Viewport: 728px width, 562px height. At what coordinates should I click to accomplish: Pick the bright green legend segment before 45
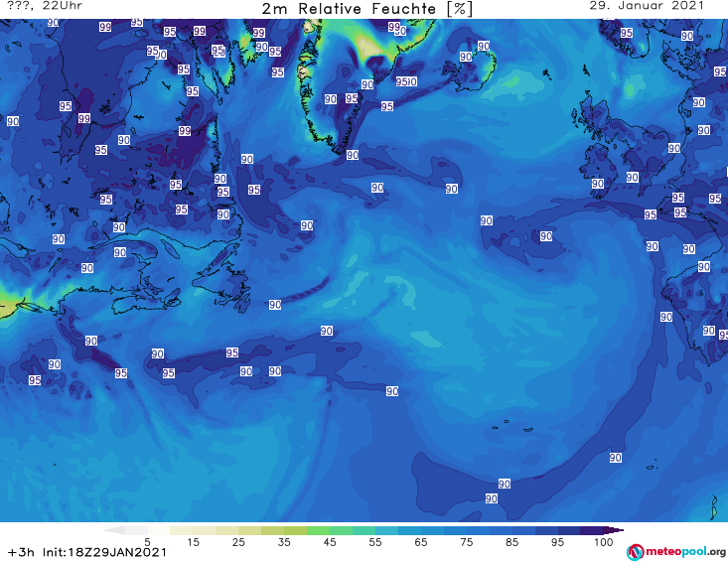(x=318, y=530)
